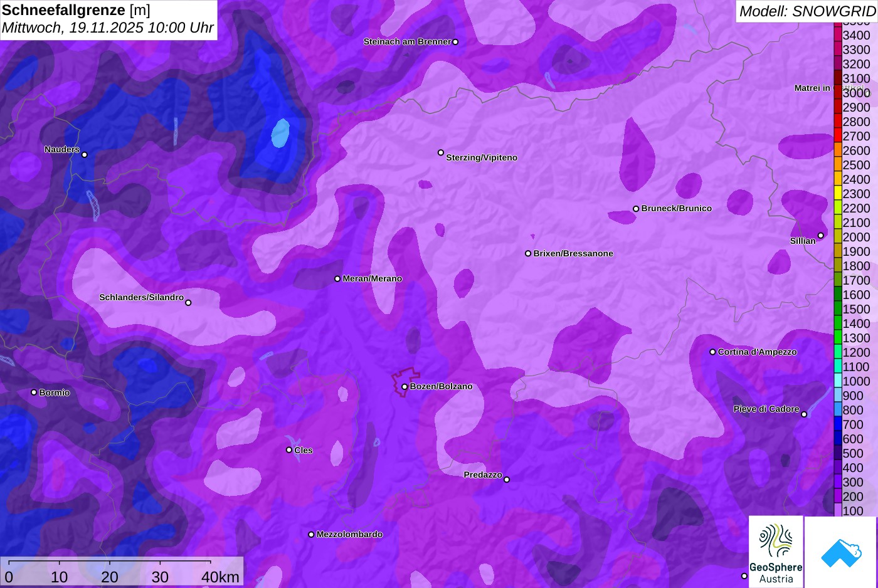The image size is (878, 588).
Task: Select the Cortina d'Ampezzo marker dot
Action: click(712, 352)
